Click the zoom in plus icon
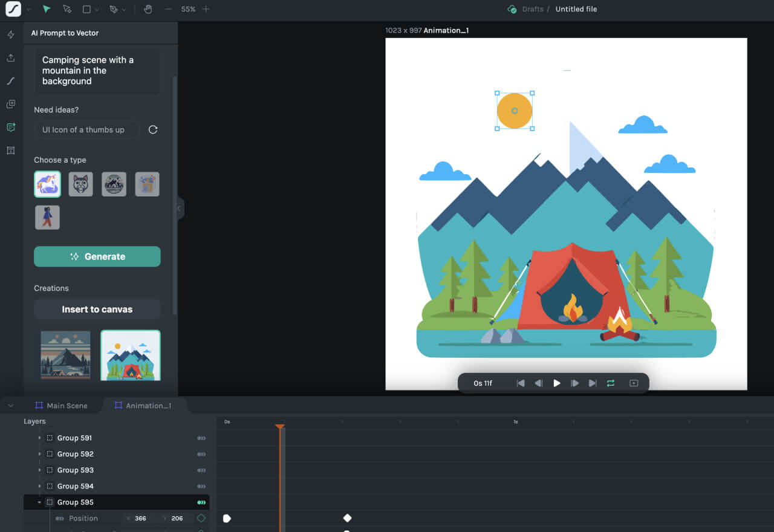The height and width of the screenshot is (532, 774). pos(206,9)
